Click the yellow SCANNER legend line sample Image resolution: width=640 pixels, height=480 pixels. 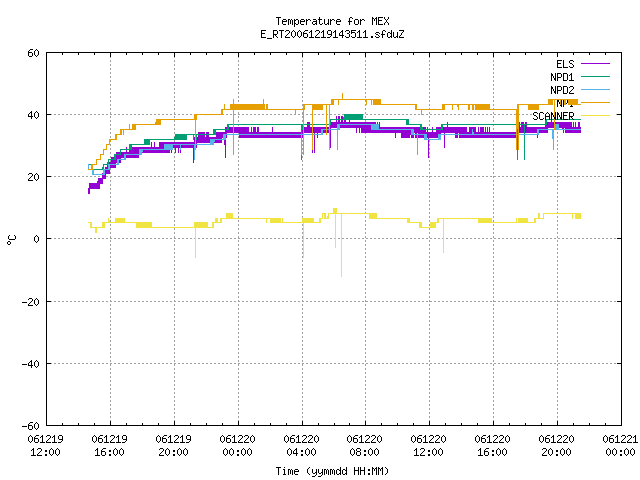click(595, 116)
